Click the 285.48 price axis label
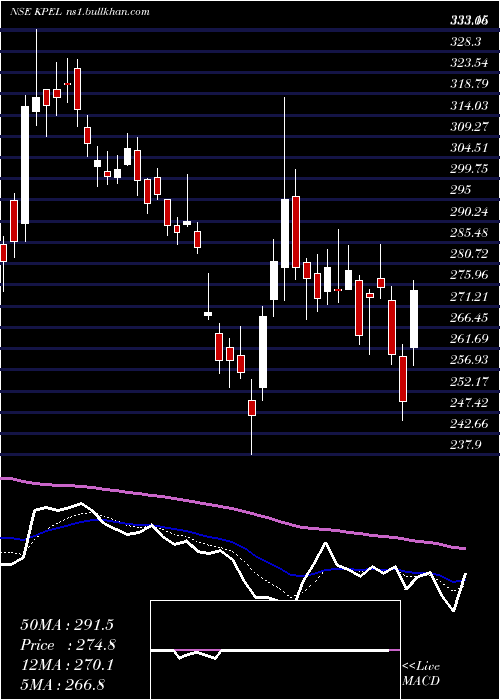The height and width of the screenshot is (700, 500). tap(469, 233)
